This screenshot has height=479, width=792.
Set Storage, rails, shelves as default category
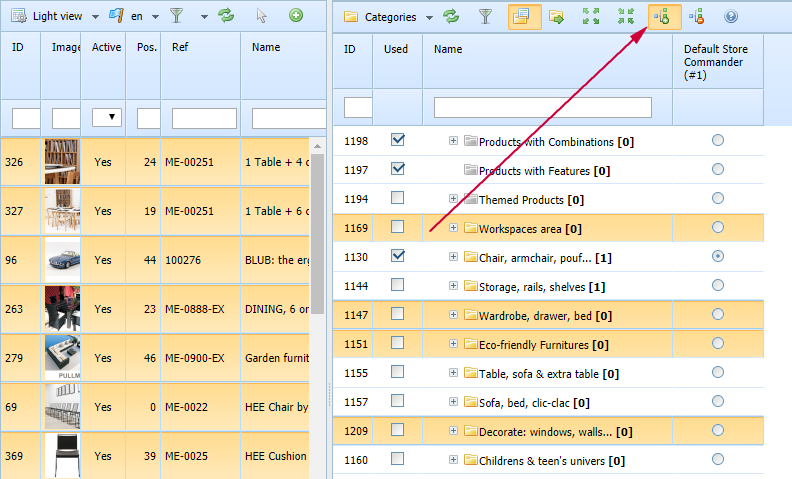[x=717, y=286]
